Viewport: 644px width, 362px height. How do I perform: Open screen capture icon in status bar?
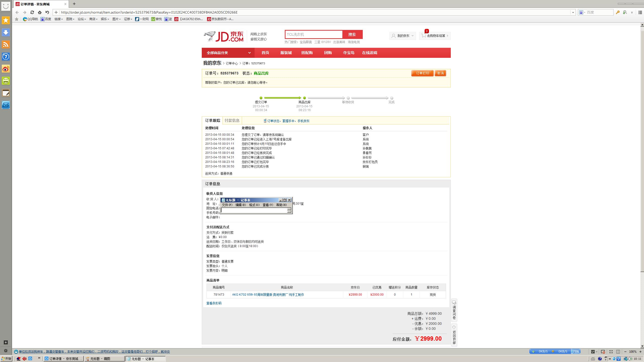[x=603, y=351]
